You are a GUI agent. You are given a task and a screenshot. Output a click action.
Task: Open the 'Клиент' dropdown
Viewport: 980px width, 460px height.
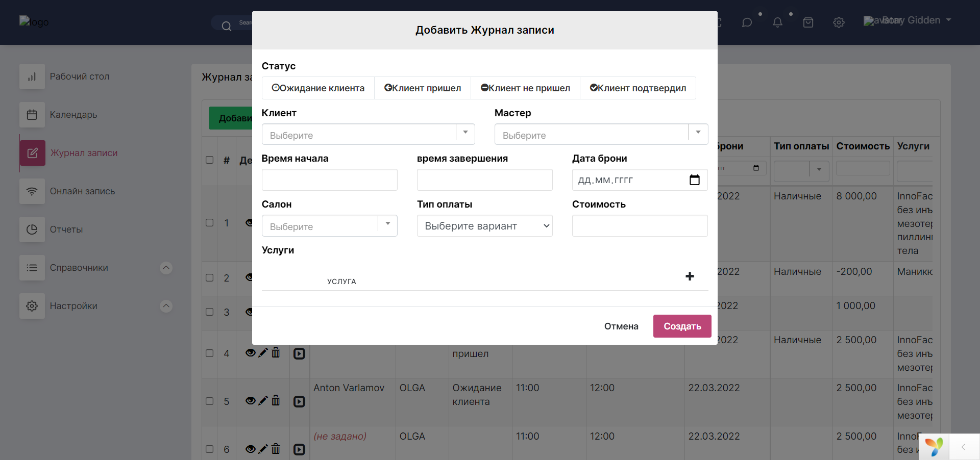pos(368,135)
